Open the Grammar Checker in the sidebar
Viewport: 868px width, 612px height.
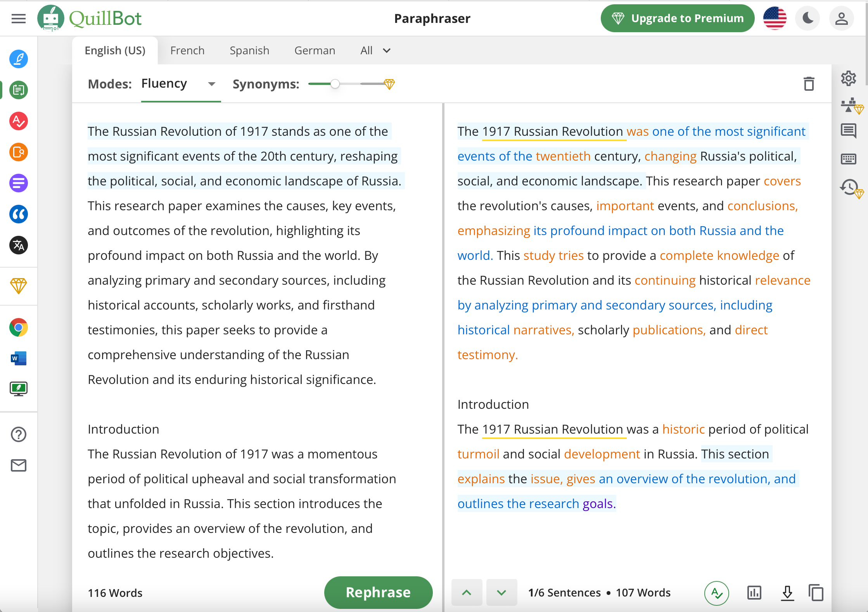pyautogui.click(x=19, y=121)
